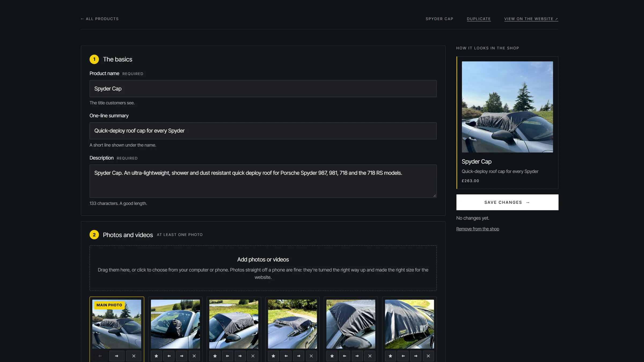The height and width of the screenshot is (362, 644).
Task: Star the fourth photo as main
Action: click(273, 356)
